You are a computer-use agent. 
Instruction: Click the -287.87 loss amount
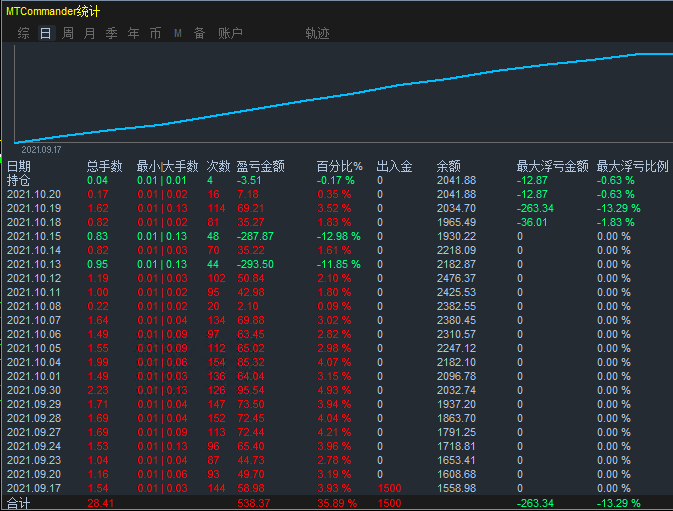tap(255, 236)
